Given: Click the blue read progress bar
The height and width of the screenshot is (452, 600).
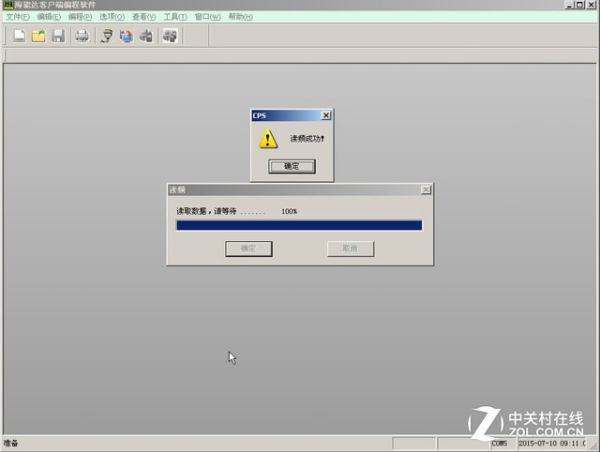Looking at the screenshot, I should tap(299, 225).
